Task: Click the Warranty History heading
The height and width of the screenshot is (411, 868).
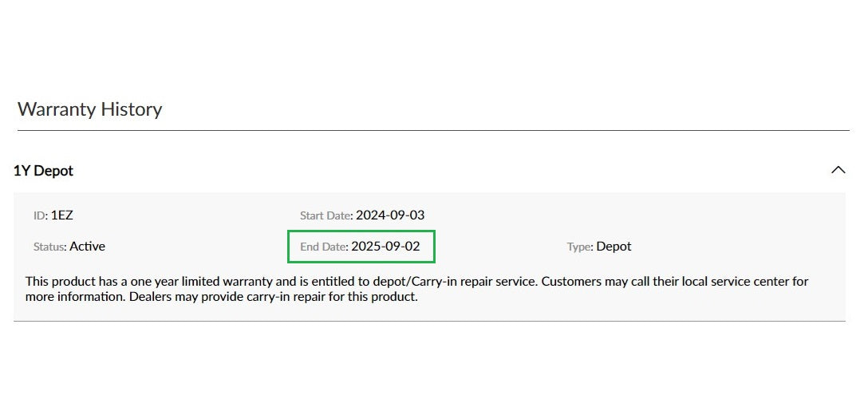Action: pos(89,109)
